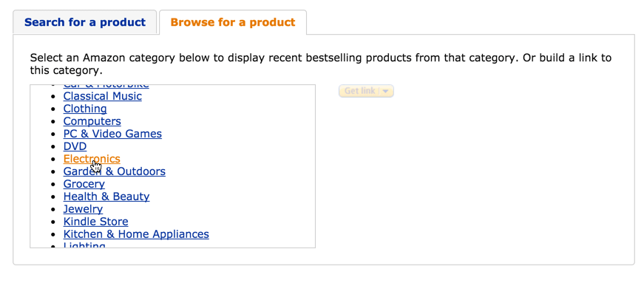
Task: Open Kitchen & Home Appliances category
Action: click(x=136, y=234)
